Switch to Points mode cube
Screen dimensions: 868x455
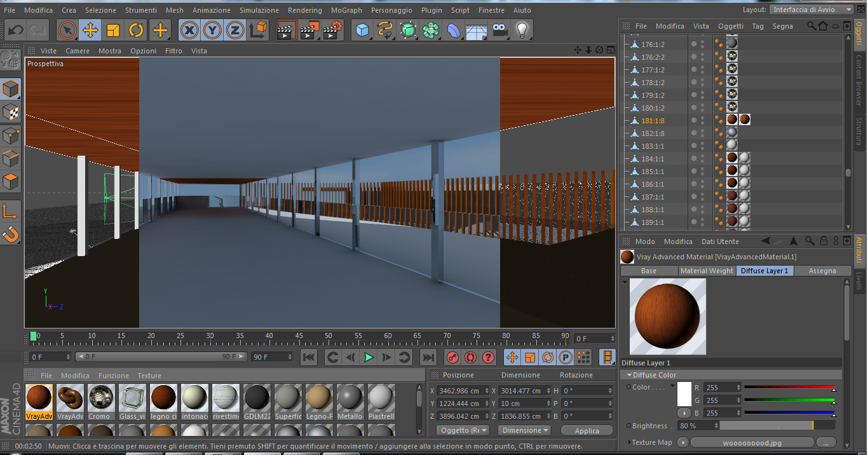pos(11,136)
